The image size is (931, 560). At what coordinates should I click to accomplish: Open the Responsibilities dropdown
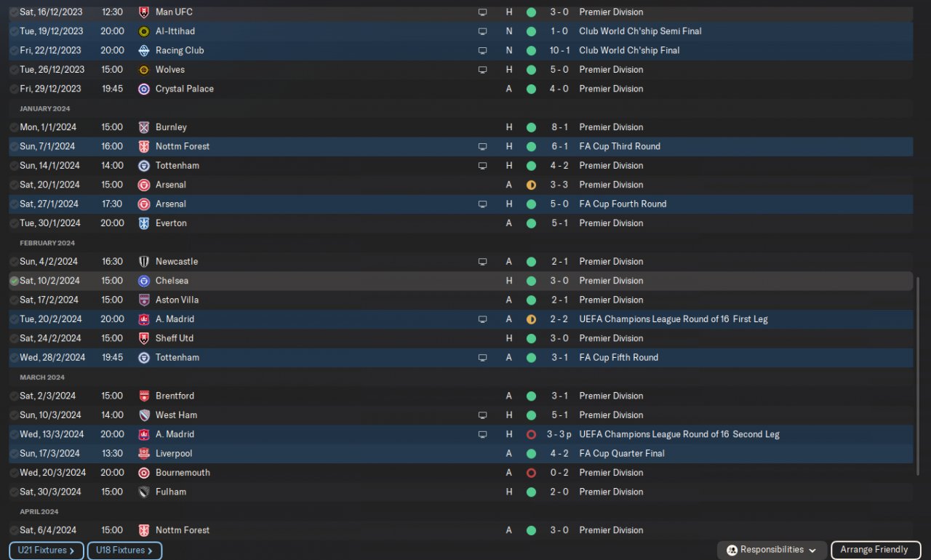(x=772, y=551)
